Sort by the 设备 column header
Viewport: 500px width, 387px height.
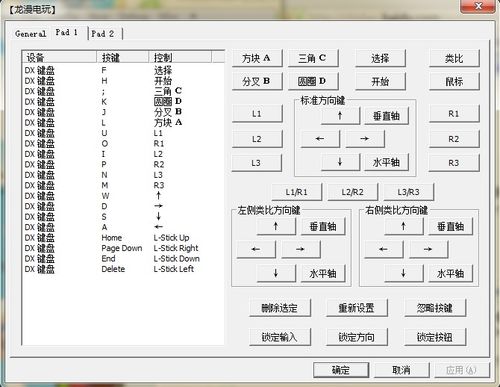(x=60, y=57)
